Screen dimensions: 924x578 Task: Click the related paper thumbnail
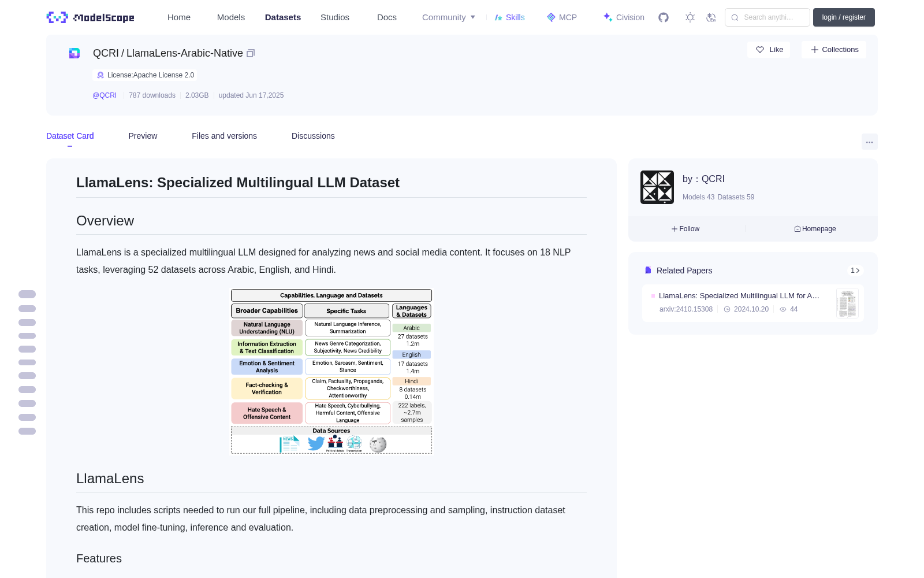pos(847,303)
